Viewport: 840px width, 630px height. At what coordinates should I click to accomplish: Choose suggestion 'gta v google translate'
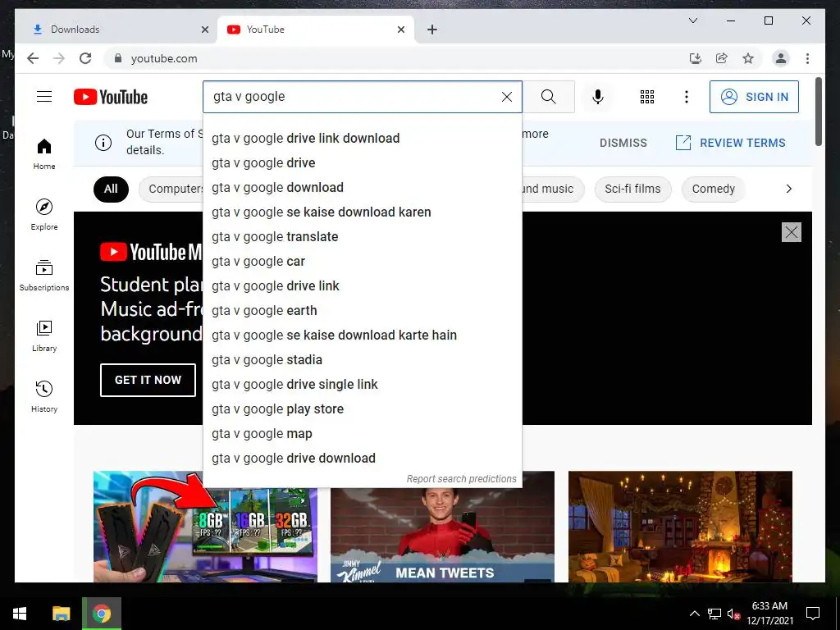point(363,237)
